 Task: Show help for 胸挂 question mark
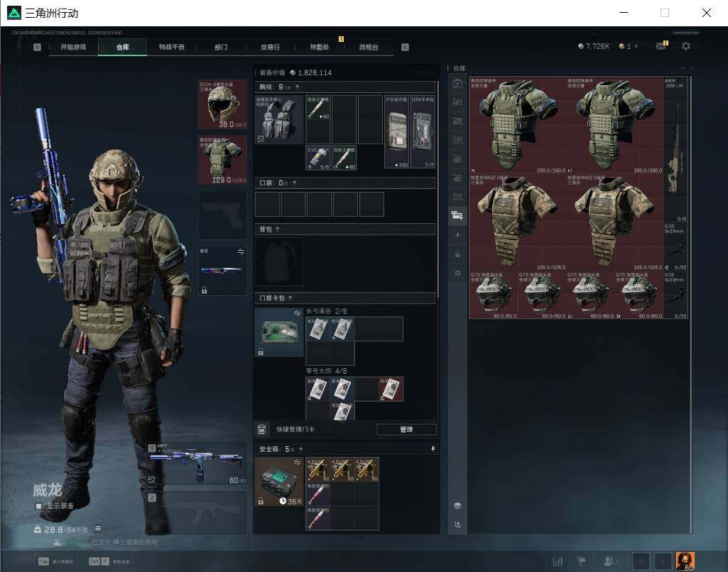pos(297,87)
